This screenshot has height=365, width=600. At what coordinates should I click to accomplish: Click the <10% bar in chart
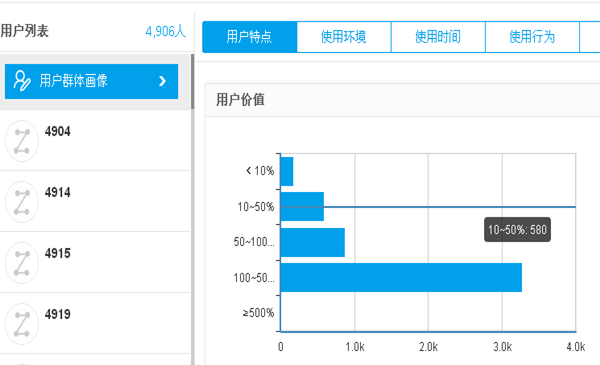pos(287,171)
